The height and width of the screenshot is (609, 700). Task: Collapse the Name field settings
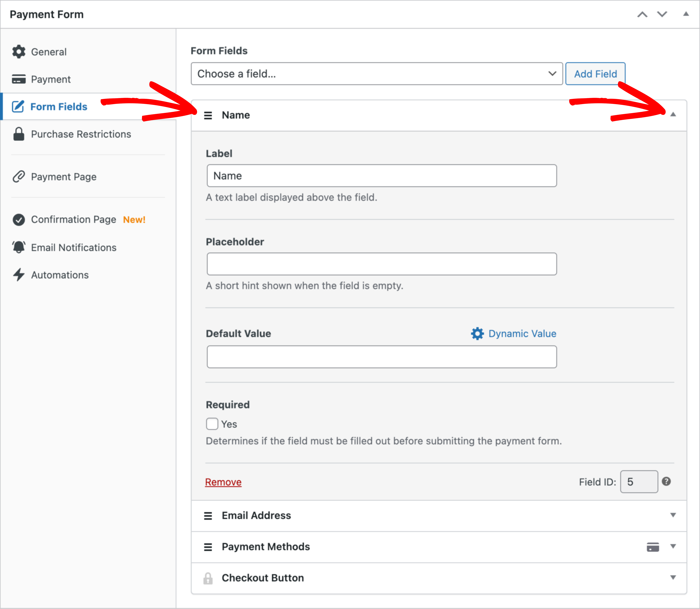[673, 115]
